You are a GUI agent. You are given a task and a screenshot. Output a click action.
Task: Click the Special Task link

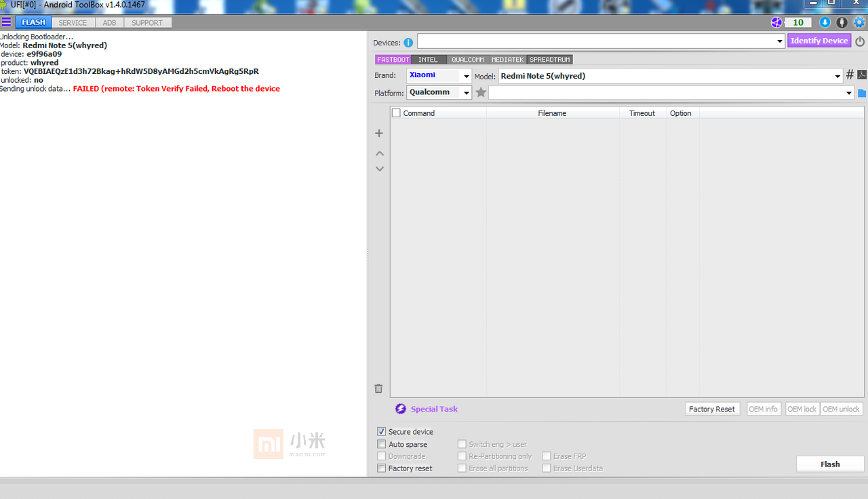[434, 409]
